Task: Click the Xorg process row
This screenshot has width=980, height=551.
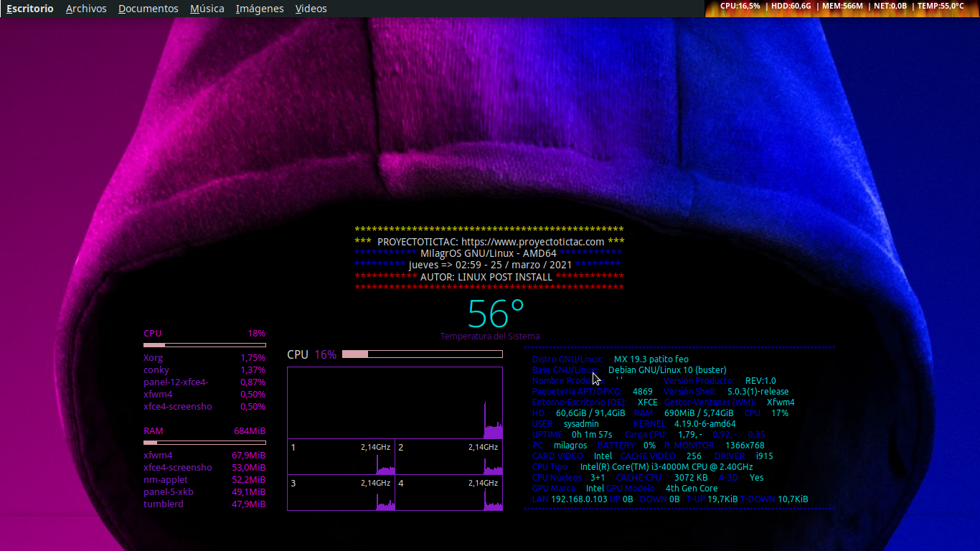Action: tap(204, 358)
